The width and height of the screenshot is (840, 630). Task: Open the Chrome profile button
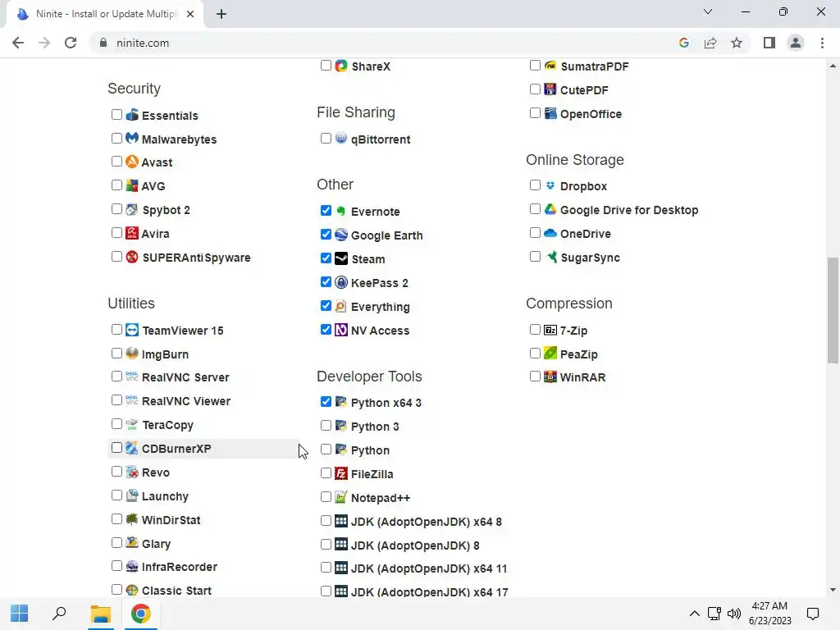pyautogui.click(x=796, y=43)
